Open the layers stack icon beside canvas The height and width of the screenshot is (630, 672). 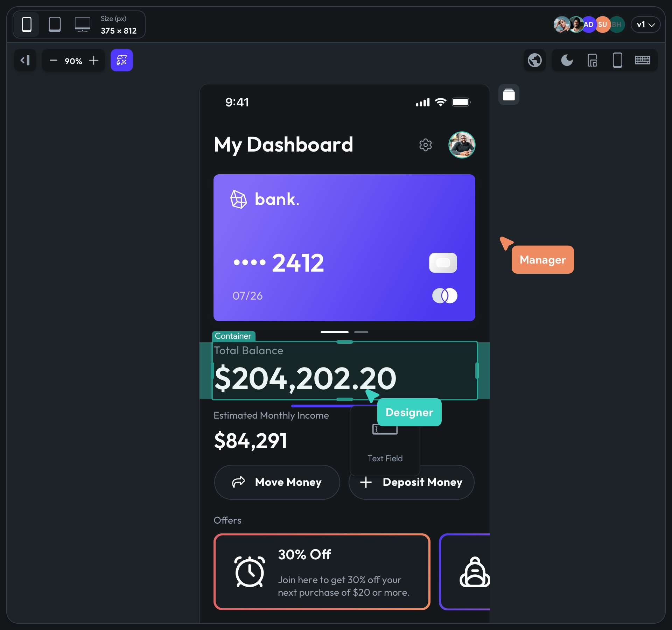[x=509, y=94]
